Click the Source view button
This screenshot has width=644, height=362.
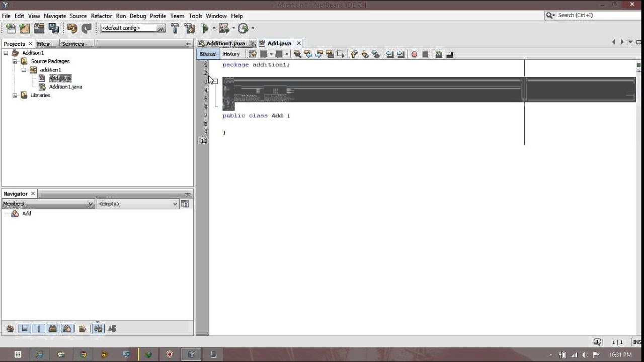pyautogui.click(x=208, y=54)
